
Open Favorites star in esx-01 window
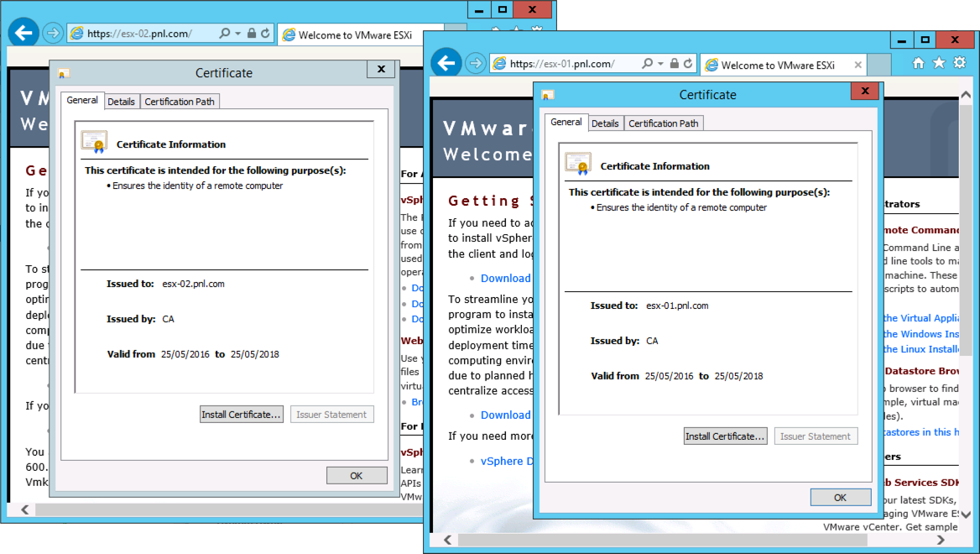[939, 63]
